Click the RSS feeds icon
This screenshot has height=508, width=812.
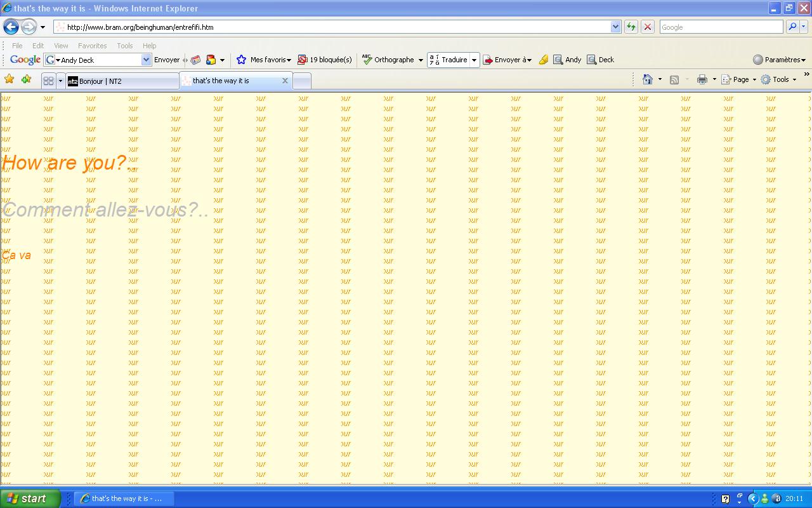click(x=674, y=79)
